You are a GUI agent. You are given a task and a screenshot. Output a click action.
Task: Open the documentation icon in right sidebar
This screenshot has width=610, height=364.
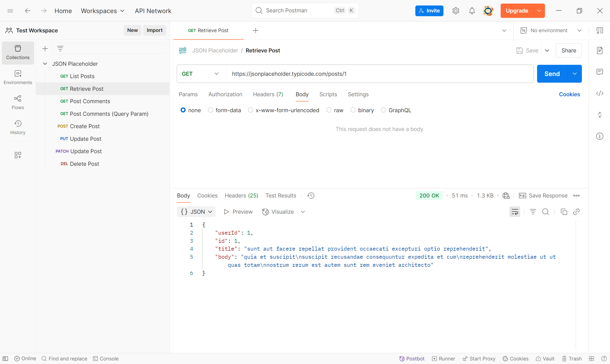pos(600,51)
